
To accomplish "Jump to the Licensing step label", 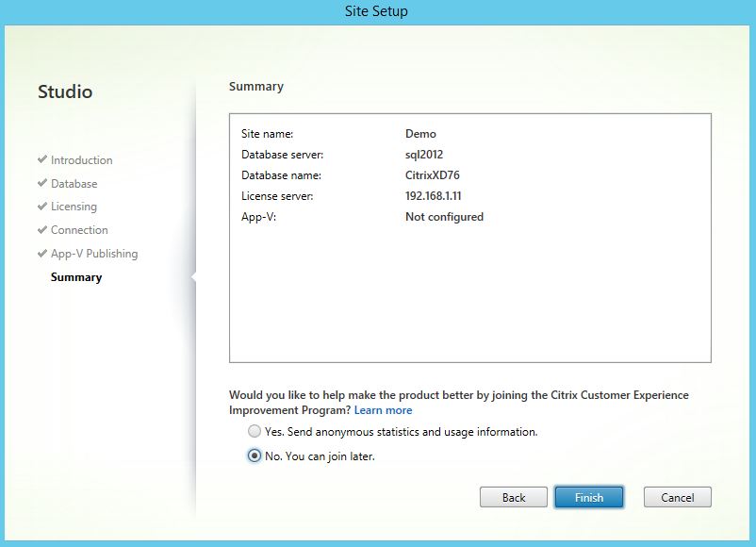I will pyautogui.click(x=74, y=207).
